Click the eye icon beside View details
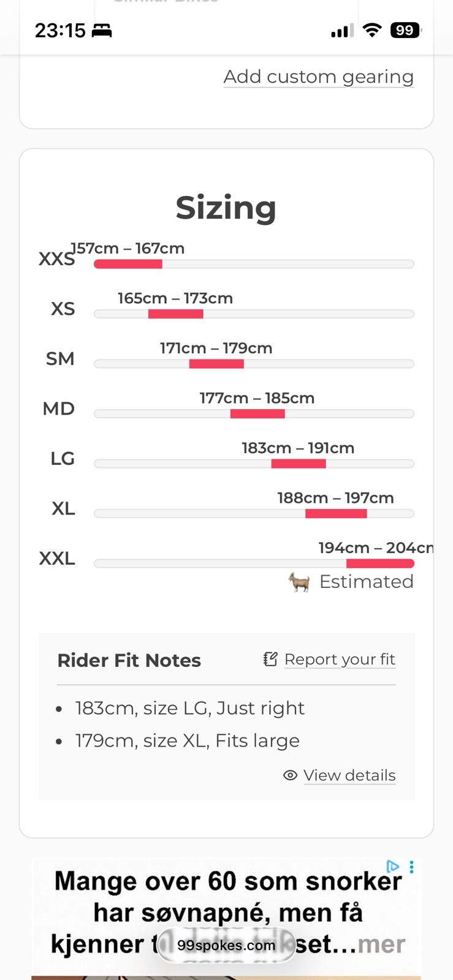Viewport: 453px width, 980px height. pyautogui.click(x=290, y=775)
